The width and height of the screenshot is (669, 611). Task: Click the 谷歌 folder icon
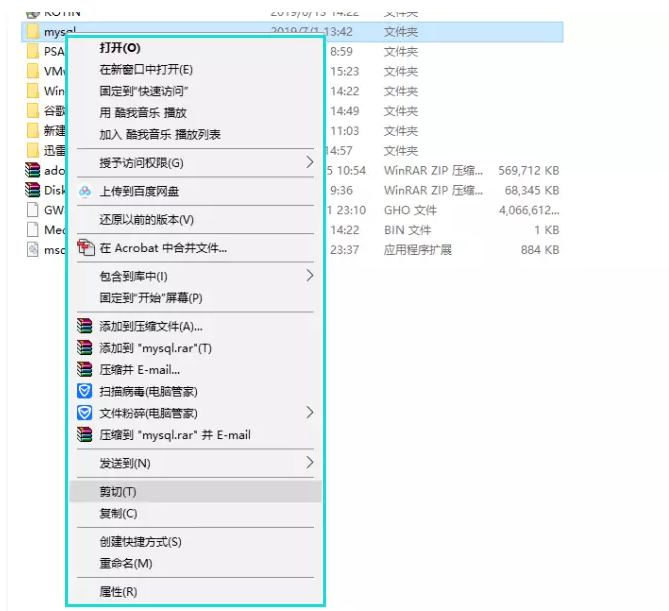(32, 111)
